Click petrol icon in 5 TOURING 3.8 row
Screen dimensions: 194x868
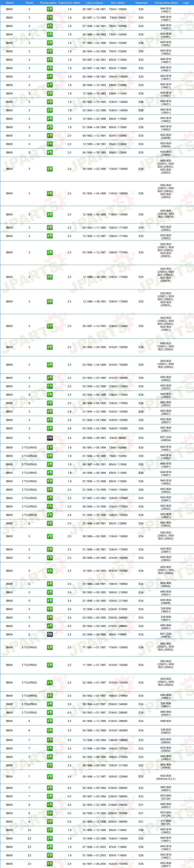50,704
